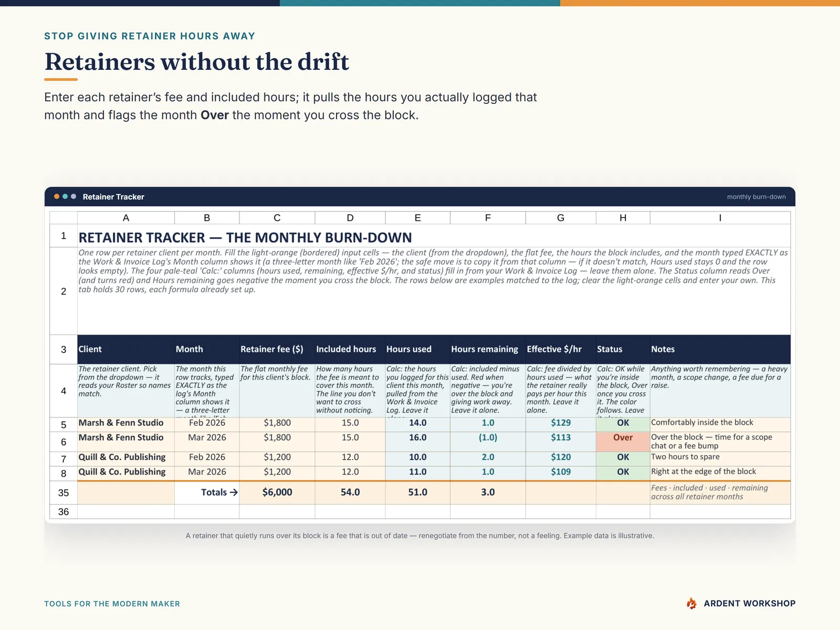Select row 3 header
The image size is (840, 630).
click(x=64, y=350)
